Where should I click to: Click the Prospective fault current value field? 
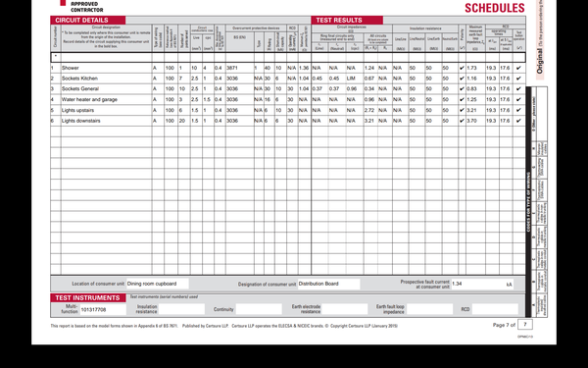tap(482, 285)
